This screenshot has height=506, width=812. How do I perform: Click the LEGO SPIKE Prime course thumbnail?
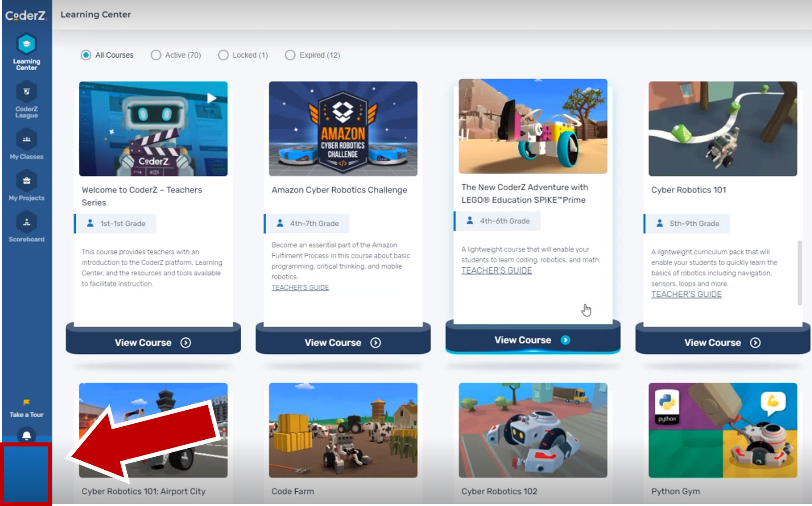click(533, 126)
